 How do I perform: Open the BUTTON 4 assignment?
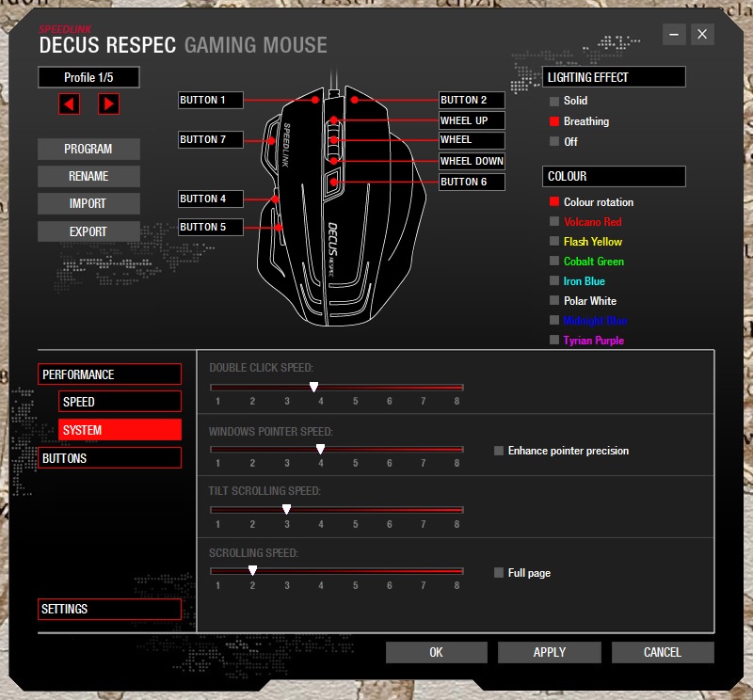point(210,199)
